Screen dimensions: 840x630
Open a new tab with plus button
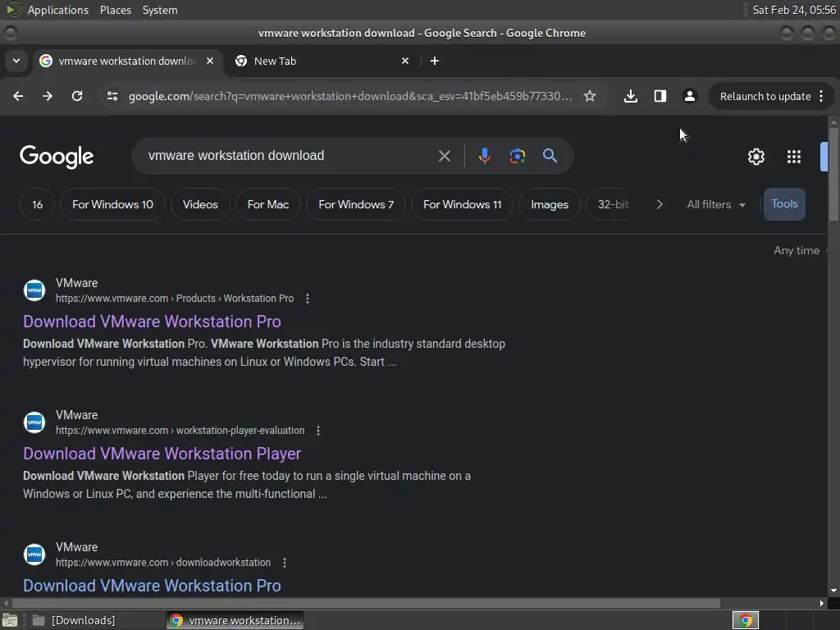[x=435, y=61]
